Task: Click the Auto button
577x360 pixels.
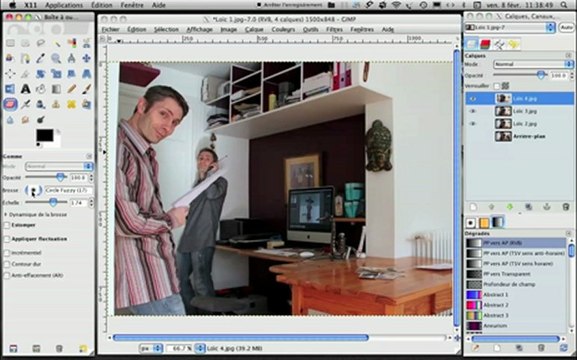Action: 567,28
